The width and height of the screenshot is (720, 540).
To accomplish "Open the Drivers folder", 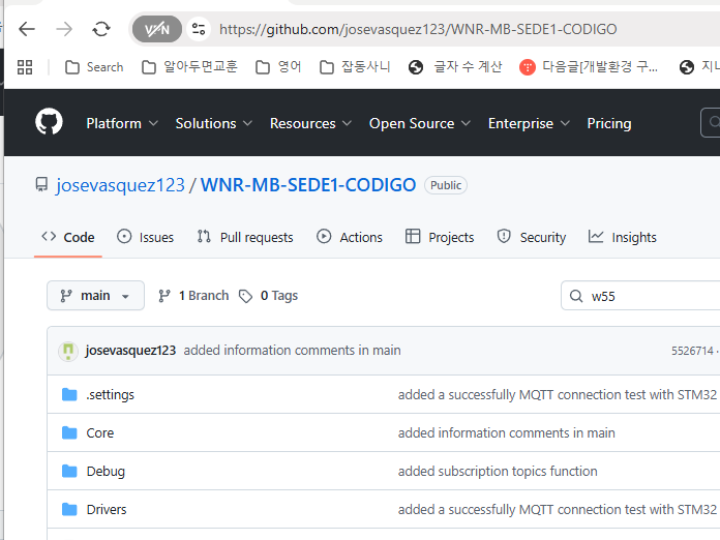I will click(106, 510).
